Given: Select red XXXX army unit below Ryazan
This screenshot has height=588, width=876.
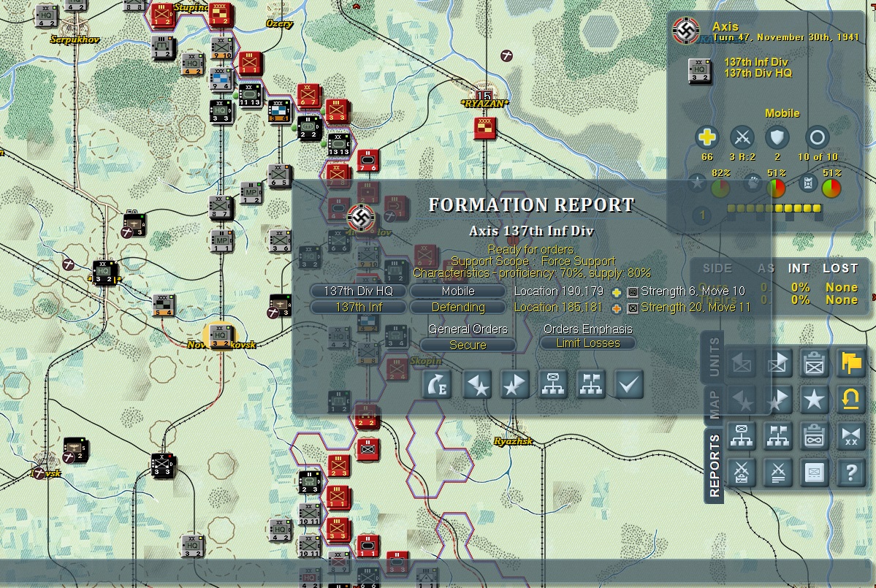Looking at the screenshot, I should click(x=485, y=129).
